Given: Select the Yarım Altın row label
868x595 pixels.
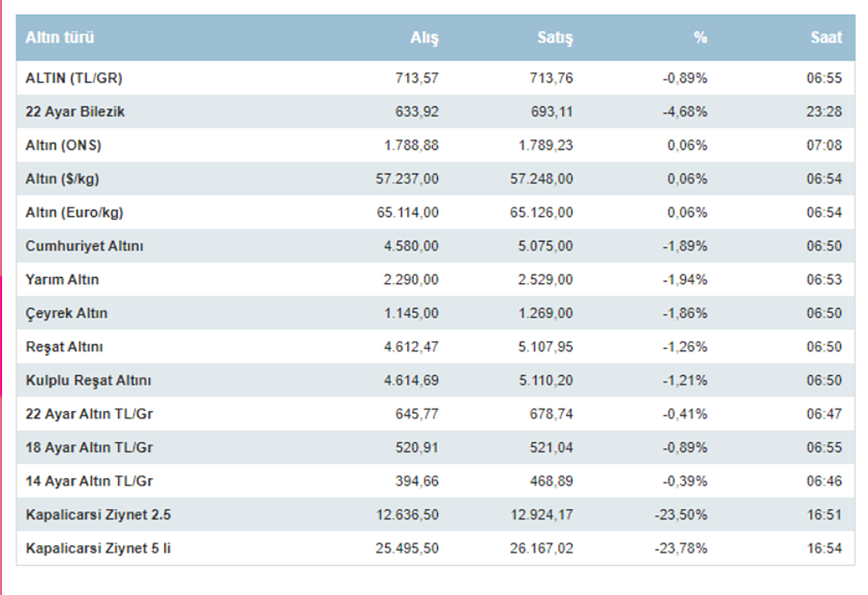Looking at the screenshot, I should tap(62, 280).
